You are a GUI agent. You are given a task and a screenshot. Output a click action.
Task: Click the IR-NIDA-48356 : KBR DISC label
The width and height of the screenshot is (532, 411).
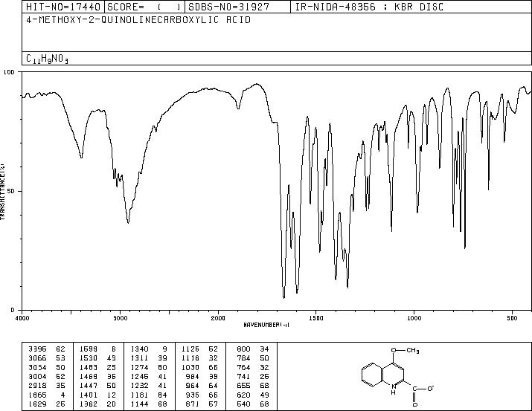coord(369,7)
